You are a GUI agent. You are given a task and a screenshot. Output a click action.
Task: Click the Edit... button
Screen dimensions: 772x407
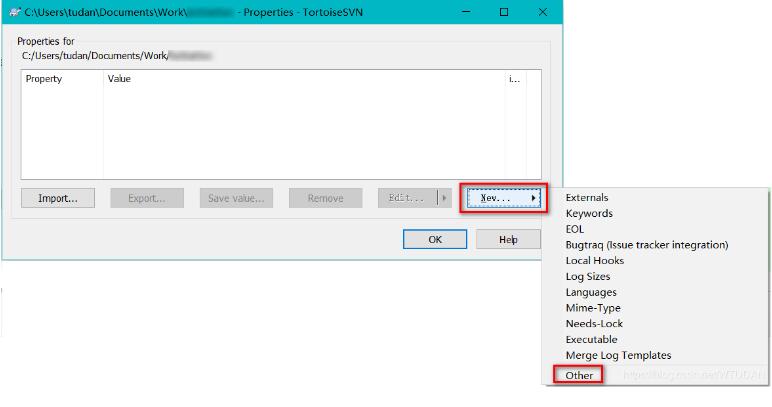coord(407,198)
